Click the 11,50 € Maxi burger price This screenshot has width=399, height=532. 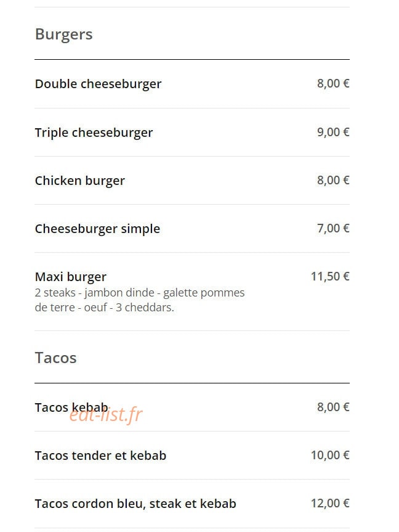pyautogui.click(x=330, y=277)
